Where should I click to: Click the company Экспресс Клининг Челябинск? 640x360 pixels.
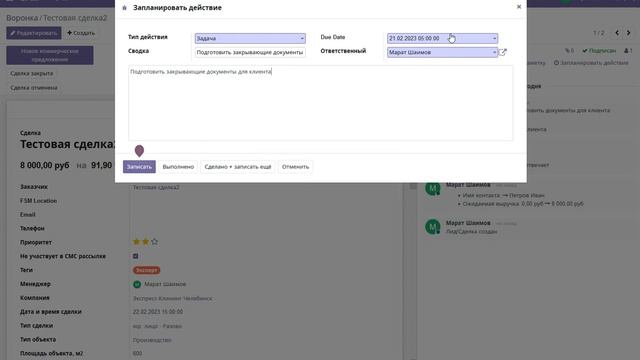[173, 298]
